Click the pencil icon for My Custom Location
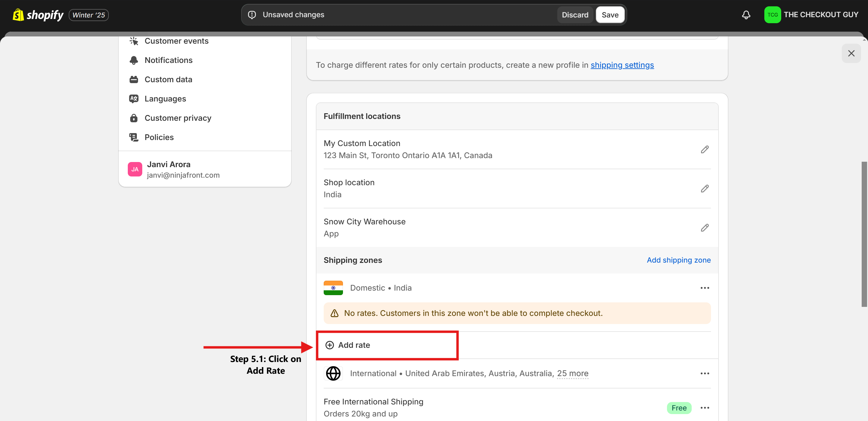The height and width of the screenshot is (421, 868). click(x=705, y=150)
